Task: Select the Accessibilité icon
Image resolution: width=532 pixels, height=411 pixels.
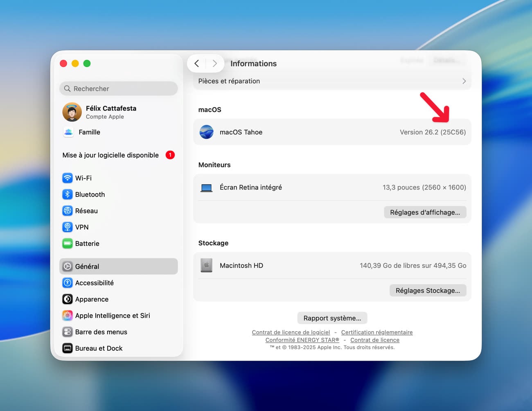Action: (68, 283)
